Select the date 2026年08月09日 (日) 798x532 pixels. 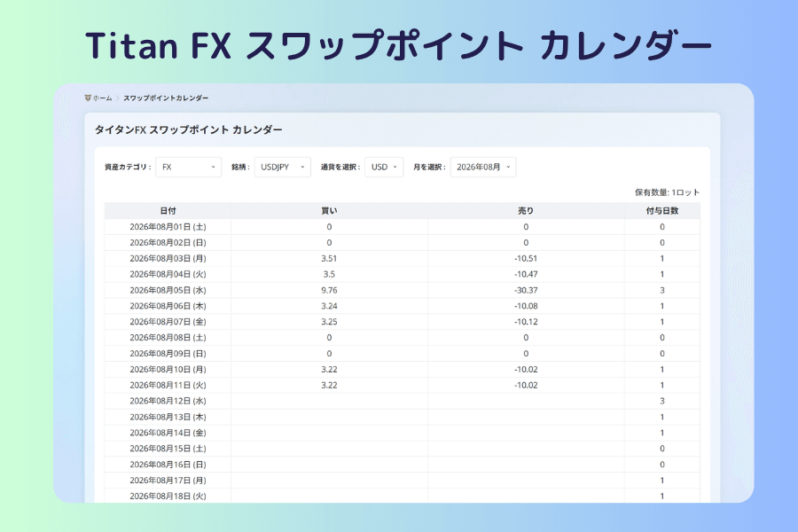168,353
